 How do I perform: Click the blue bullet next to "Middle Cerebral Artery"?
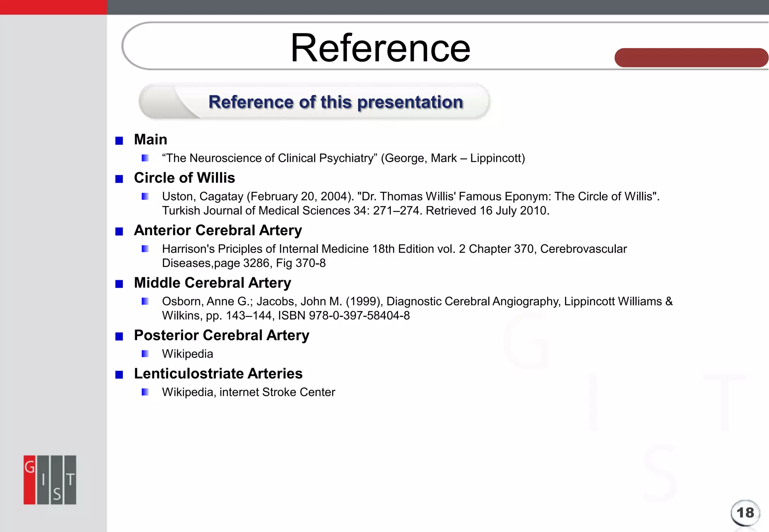(119, 284)
